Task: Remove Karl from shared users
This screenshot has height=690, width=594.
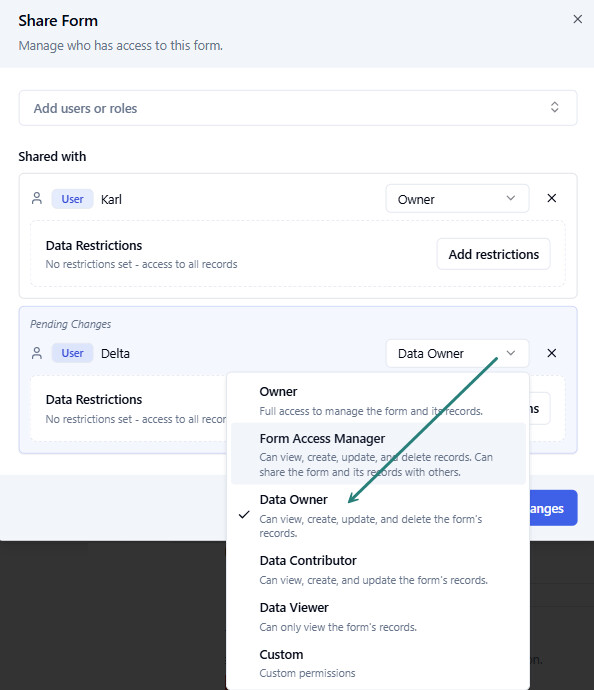Action: pos(551,198)
